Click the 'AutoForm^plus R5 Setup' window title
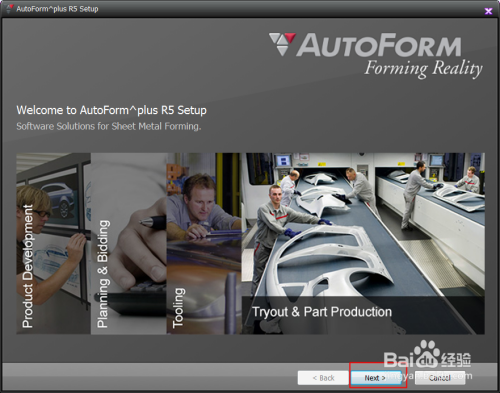This screenshot has height=393, width=500. click(57, 9)
